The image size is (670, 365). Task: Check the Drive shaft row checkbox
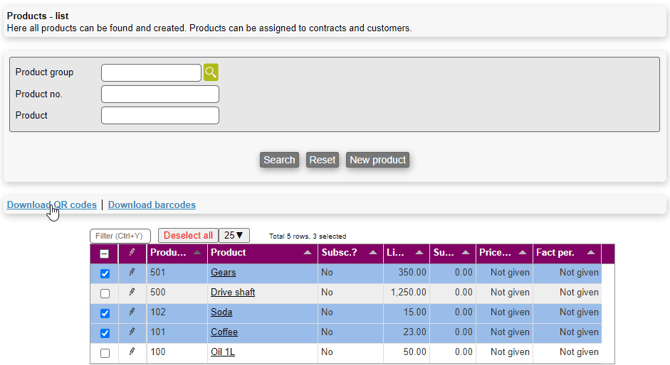point(105,294)
